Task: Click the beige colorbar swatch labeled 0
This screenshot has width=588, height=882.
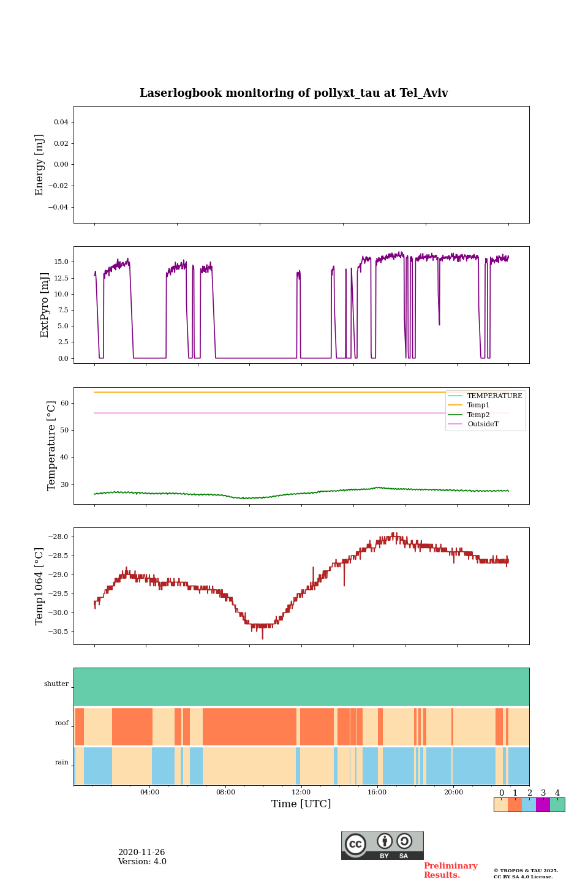Action: (x=501, y=805)
